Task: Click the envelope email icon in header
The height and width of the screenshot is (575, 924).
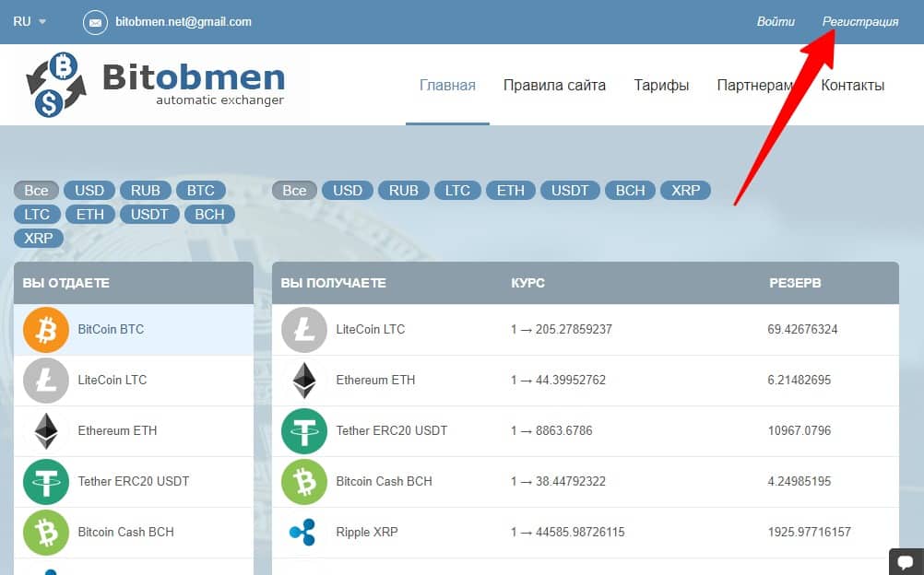Action: pyautogui.click(x=95, y=22)
